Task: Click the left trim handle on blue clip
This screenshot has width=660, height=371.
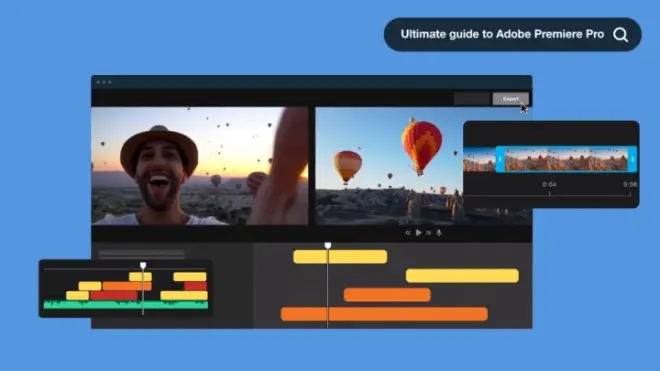Action: pos(500,159)
